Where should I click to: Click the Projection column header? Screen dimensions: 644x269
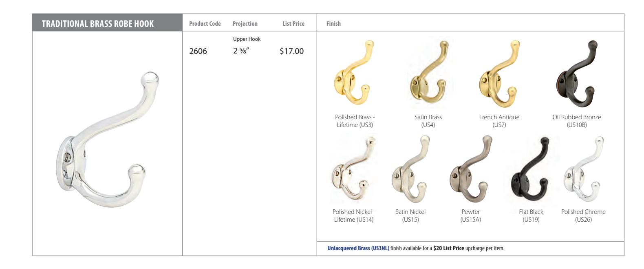tap(245, 24)
